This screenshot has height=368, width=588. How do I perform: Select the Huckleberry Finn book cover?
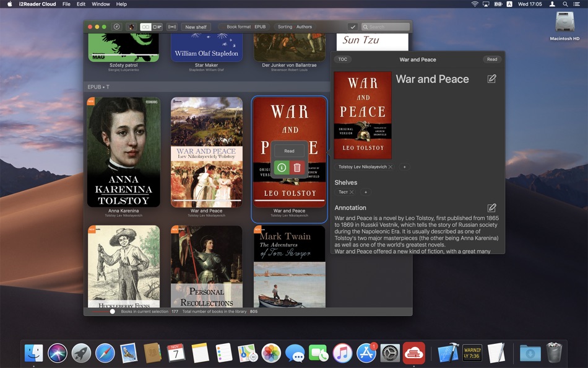(x=124, y=266)
